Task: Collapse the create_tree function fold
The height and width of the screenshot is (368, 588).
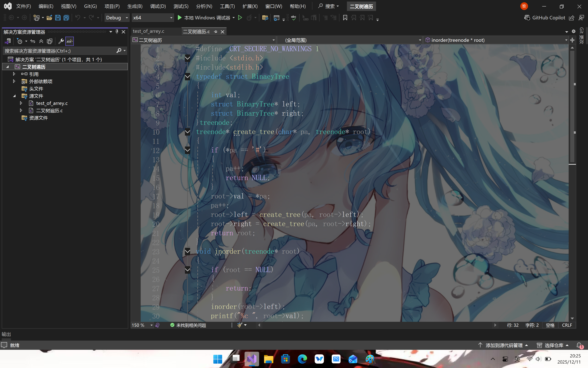Action: (x=187, y=132)
